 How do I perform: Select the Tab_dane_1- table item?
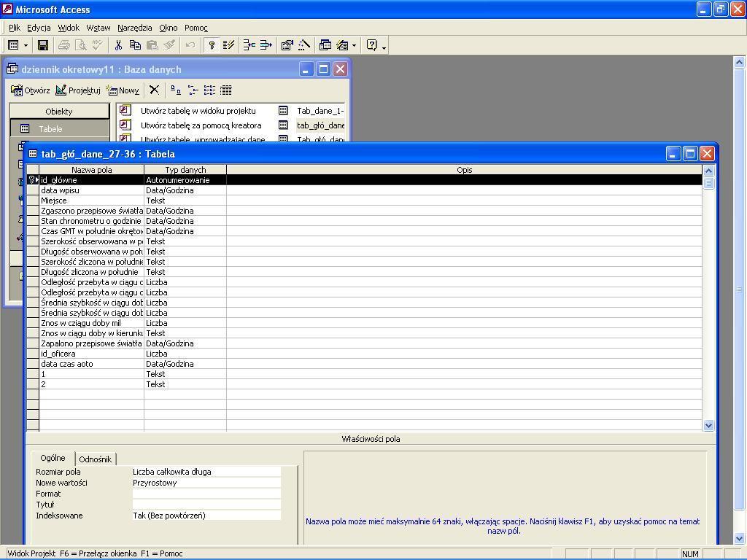pos(320,111)
